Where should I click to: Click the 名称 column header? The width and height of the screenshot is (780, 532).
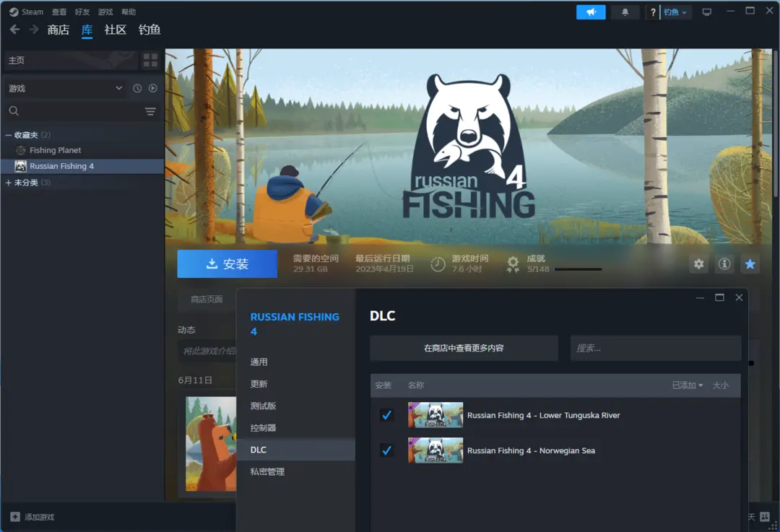pyautogui.click(x=416, y=385)
